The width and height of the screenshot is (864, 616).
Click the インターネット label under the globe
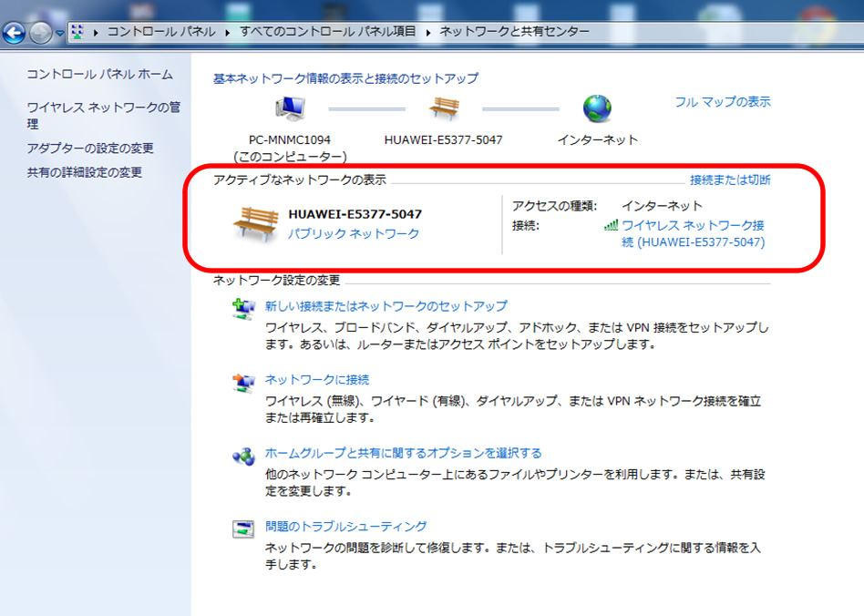[597, 140]
